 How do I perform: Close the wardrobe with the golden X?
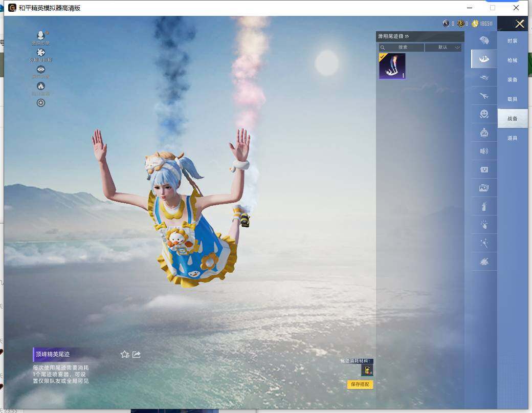click(x=519, y=24)
